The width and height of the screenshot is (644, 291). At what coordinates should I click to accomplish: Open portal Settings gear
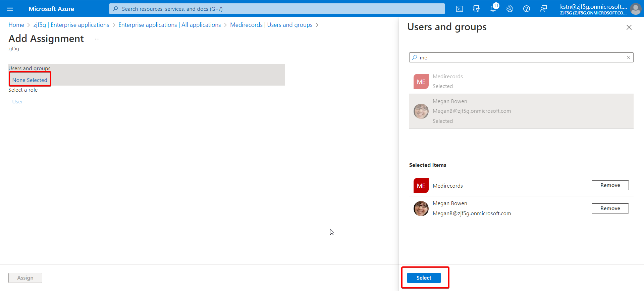coord(510,9)
